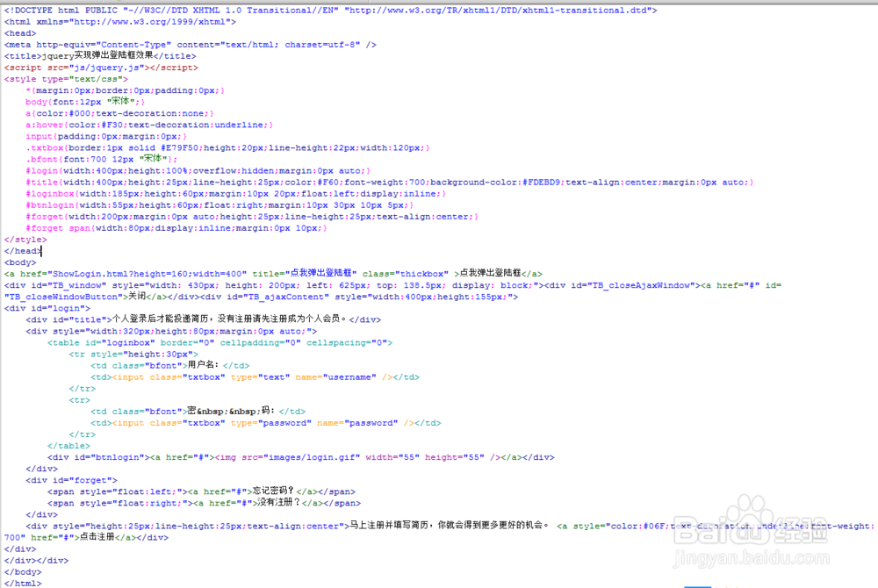878x588 pixels.
Task: Click the closing table tag
Action: [68, 446]
